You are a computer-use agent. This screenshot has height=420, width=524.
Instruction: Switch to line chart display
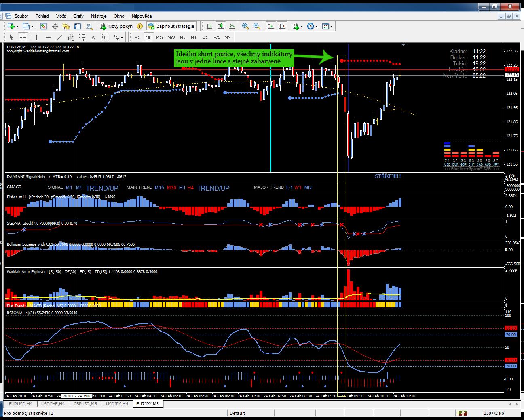pos(232,26)
